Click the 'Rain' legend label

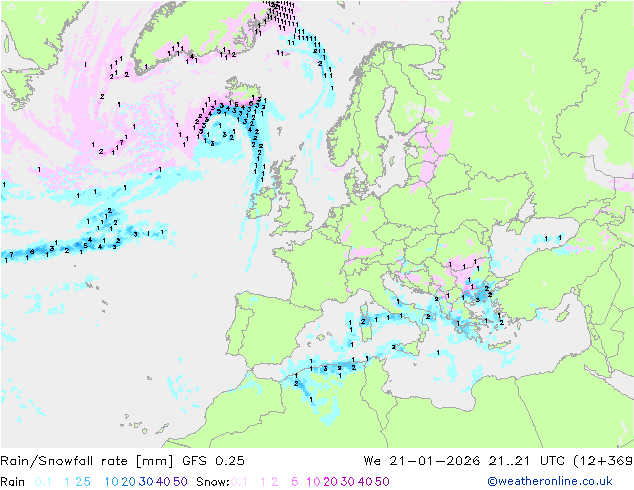tap(13, 482)
